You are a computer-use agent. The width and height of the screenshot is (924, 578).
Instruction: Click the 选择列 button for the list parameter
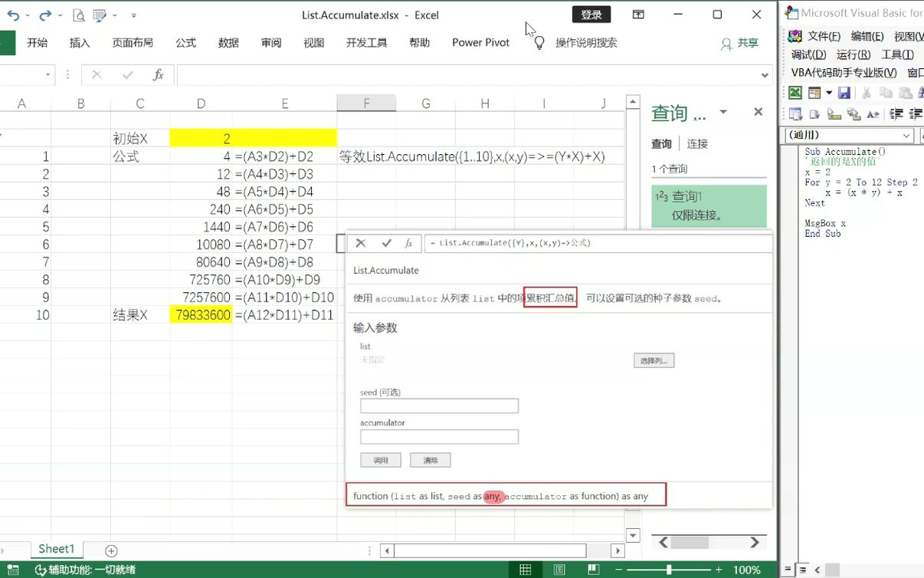pyautogui.click(x=654, y=361)
